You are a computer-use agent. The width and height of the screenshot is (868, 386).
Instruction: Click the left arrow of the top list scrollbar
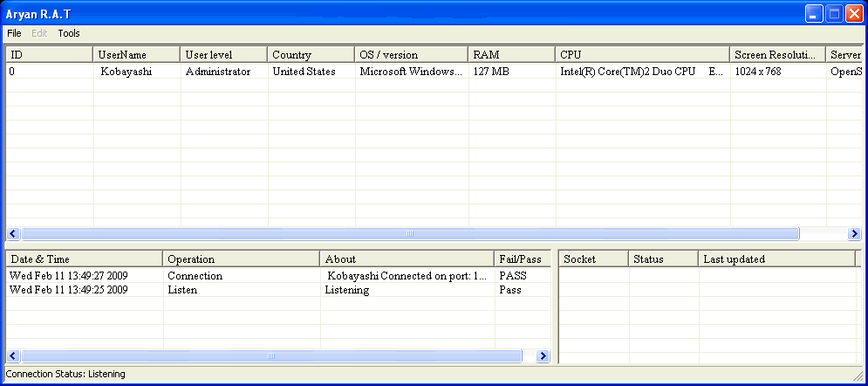coord(13,234)
